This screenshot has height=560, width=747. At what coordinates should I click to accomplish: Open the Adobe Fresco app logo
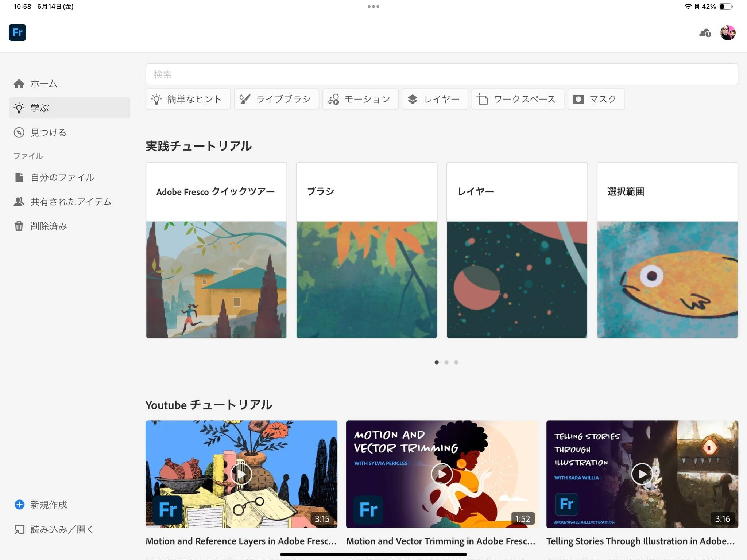coord(18,32)
